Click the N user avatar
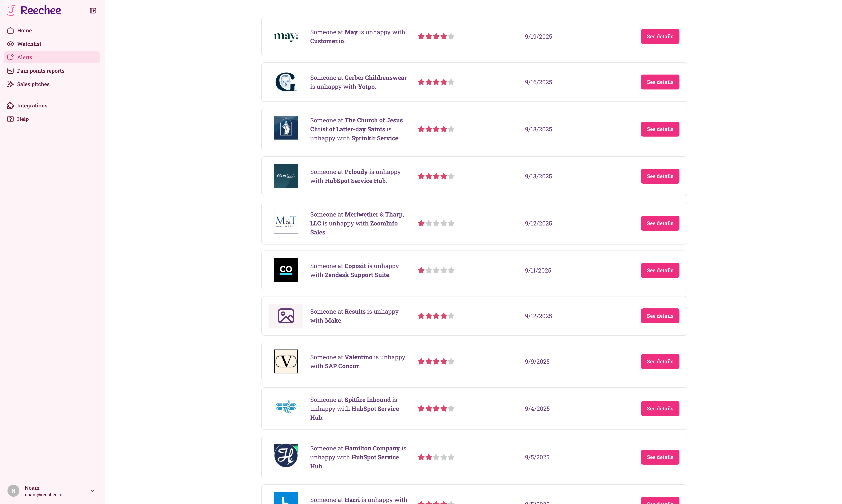The height and width of the screenshot is (504, 842). tap(13, 491)
